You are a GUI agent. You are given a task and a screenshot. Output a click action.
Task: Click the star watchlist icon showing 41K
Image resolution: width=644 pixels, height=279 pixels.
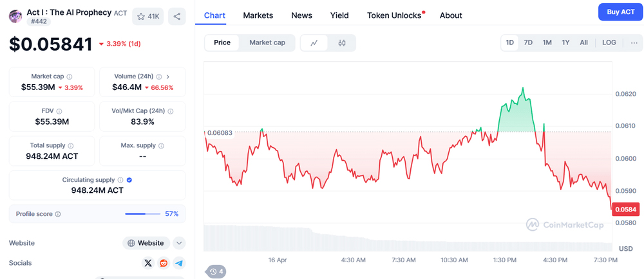tap(148, 17)
